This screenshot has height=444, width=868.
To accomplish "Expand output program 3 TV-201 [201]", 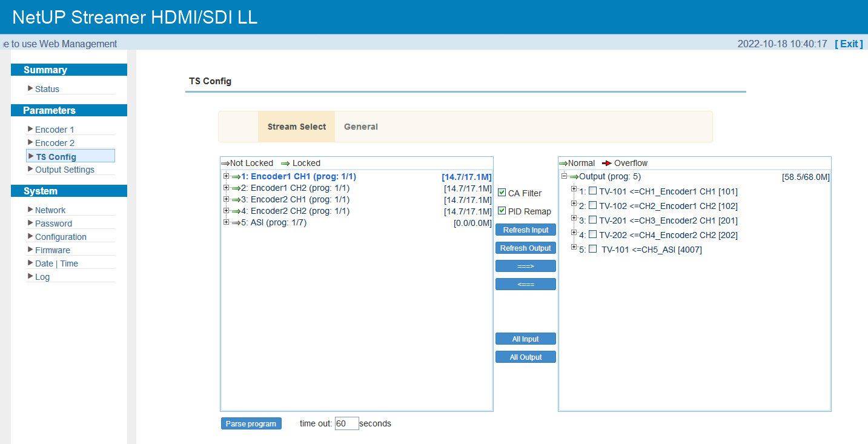I will pos(575,219).
